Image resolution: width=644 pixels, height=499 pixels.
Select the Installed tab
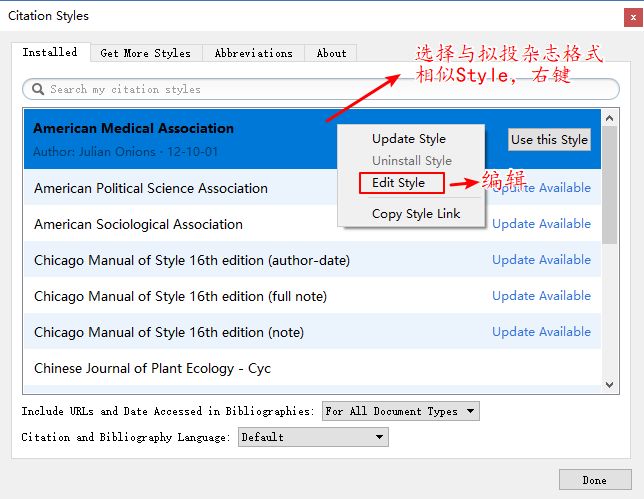pyautogui.click(x=50, y=53)
